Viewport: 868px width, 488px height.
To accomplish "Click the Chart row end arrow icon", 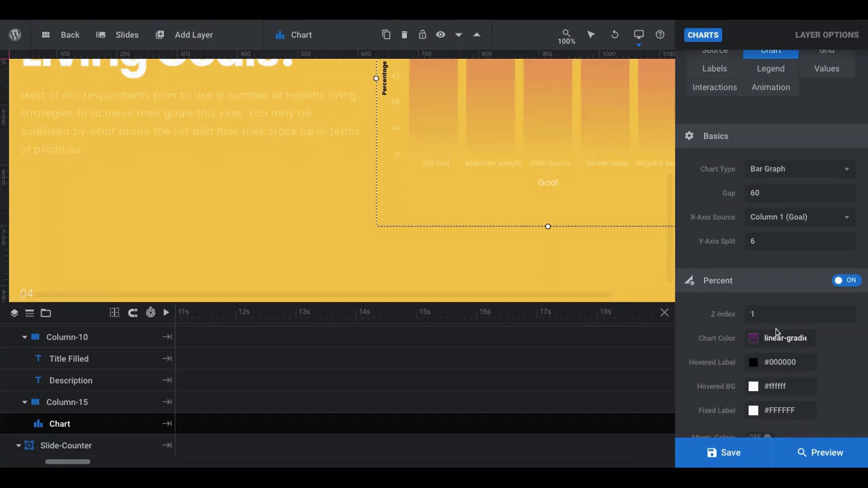I will click(x=167, y=424).
